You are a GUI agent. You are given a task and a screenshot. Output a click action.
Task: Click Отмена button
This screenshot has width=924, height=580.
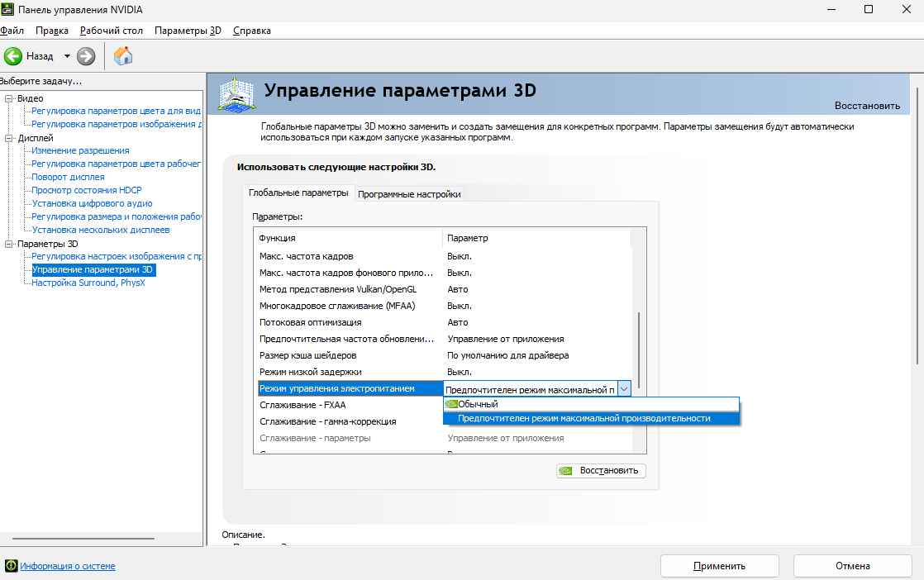click(x=853, y=566)
